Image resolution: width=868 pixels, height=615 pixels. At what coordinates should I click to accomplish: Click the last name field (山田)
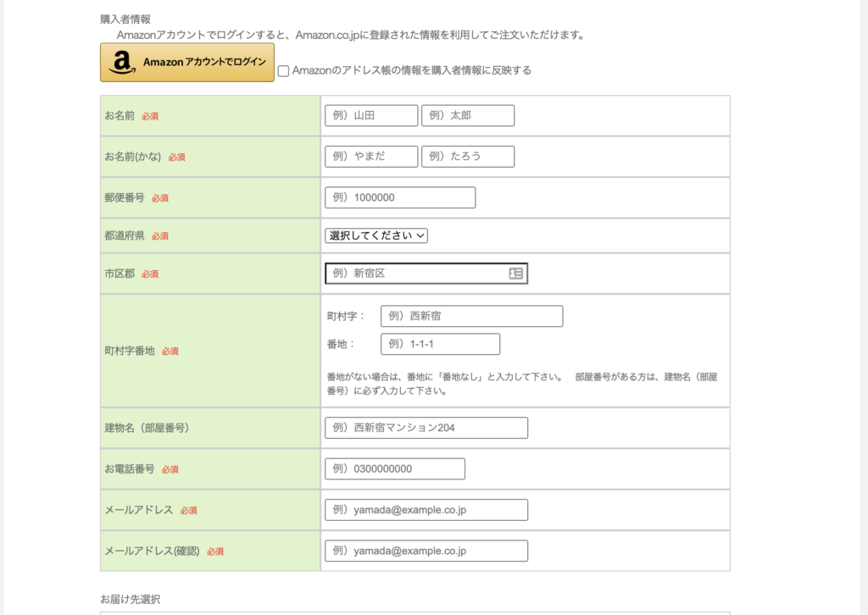[371, 115]
